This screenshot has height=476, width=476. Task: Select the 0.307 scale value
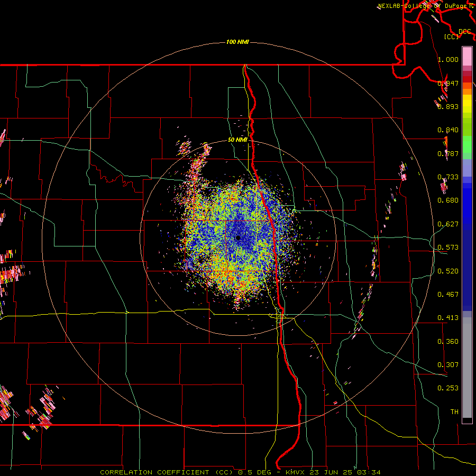coord(448,365)
